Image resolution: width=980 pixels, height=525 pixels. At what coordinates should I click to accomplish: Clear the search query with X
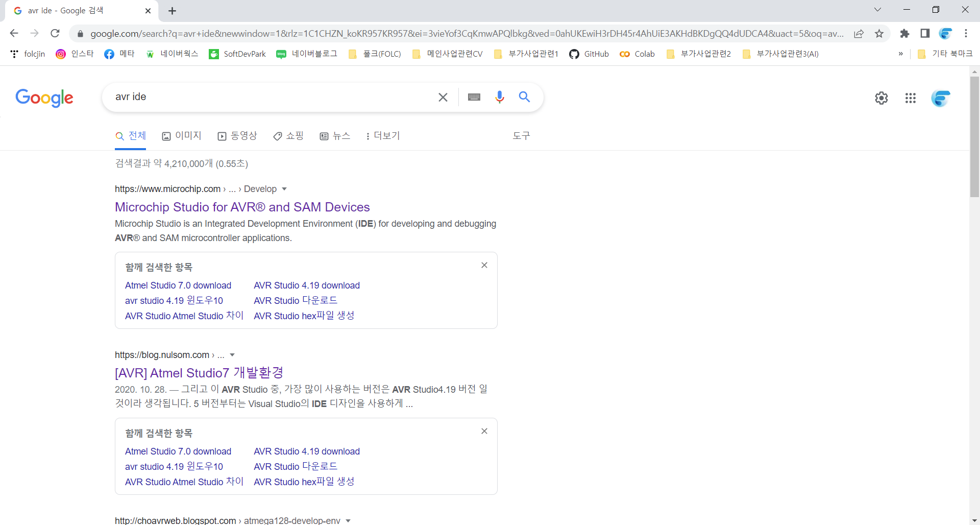(x=443, y=97)
